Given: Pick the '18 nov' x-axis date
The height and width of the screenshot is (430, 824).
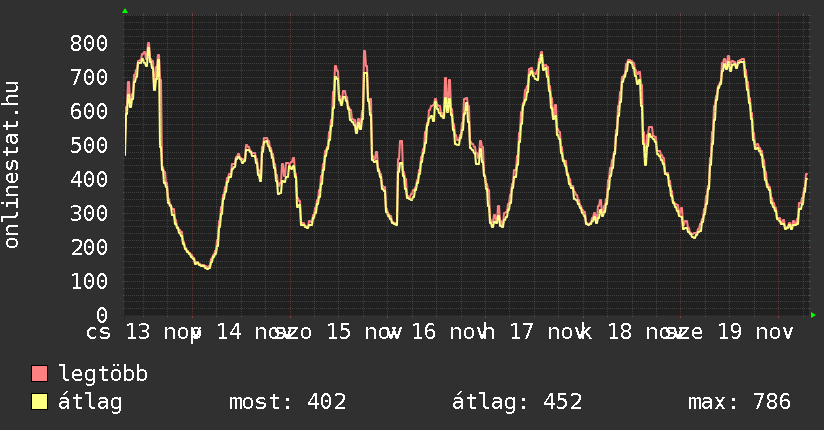Looking at the screenshot, I should click(x=642, y=332).
